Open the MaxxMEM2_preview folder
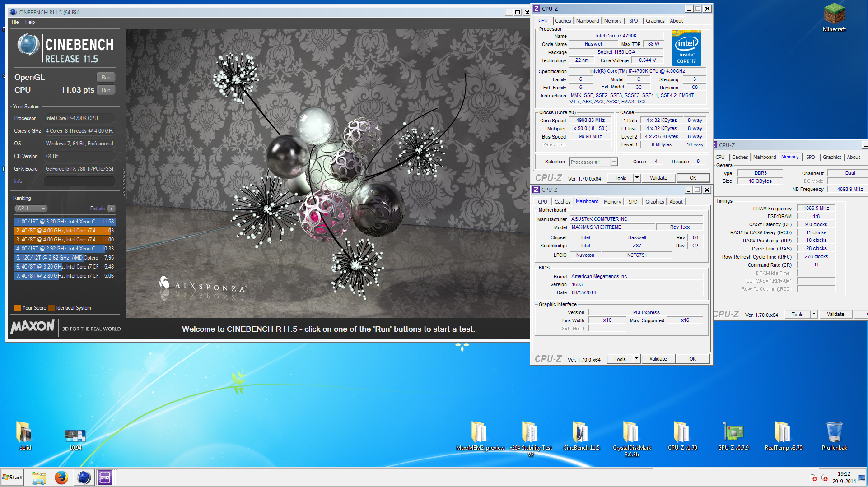This screenshot has height=487, width=868. pyautogui.click(x=480, y=436)
